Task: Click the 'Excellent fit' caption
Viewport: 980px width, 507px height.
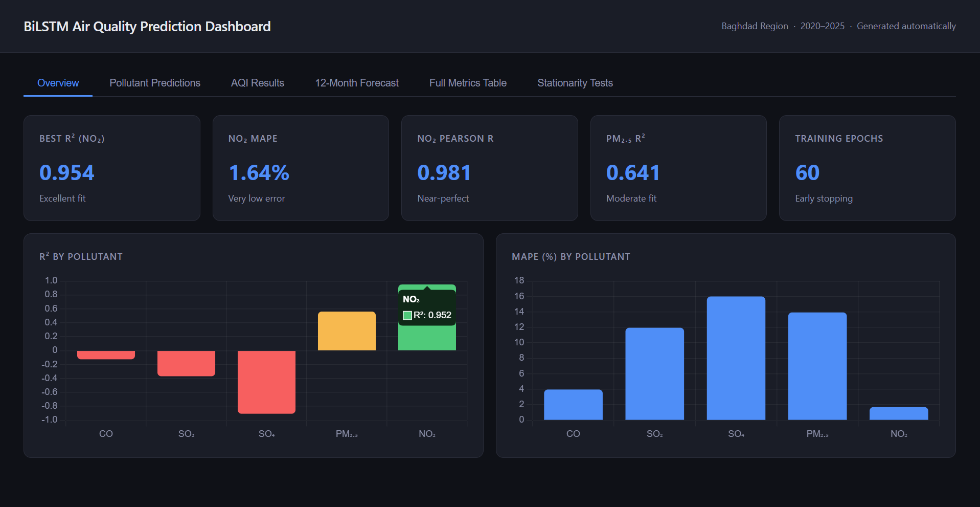Action: click(62, 199)
